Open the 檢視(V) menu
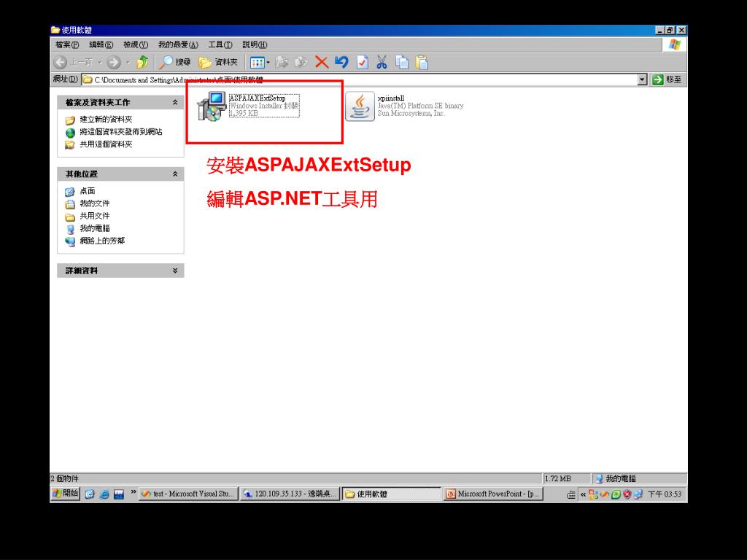 [x=136, y=44]
